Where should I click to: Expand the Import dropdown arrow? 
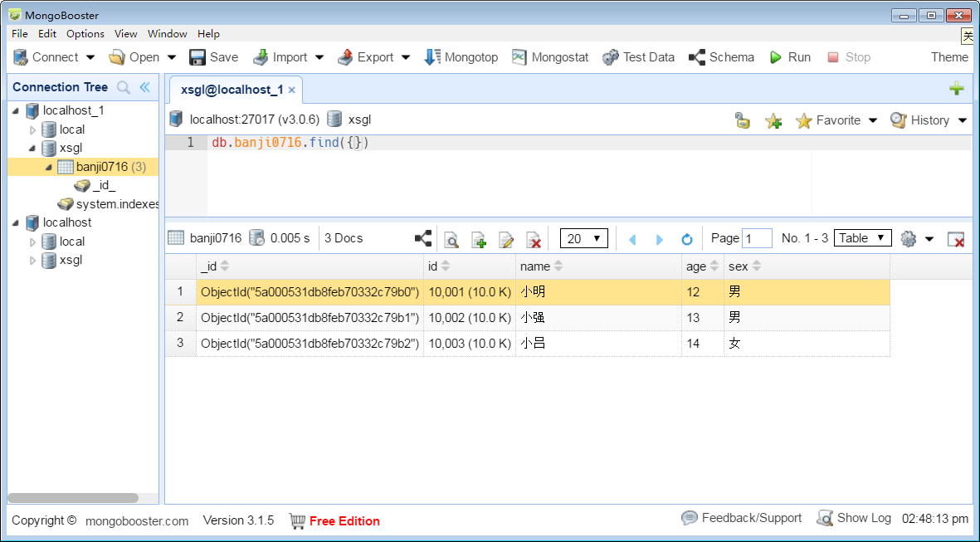[x=319, y=57]
